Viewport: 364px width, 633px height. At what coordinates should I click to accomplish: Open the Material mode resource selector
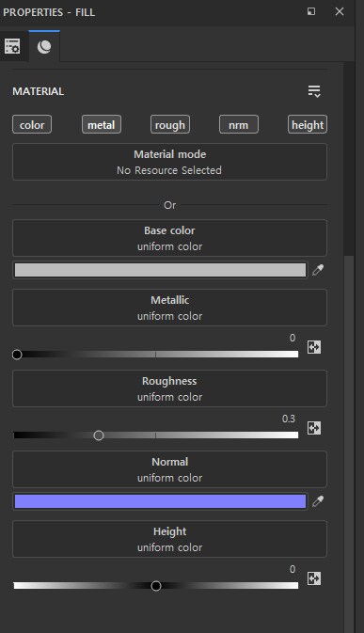point(169,162)
